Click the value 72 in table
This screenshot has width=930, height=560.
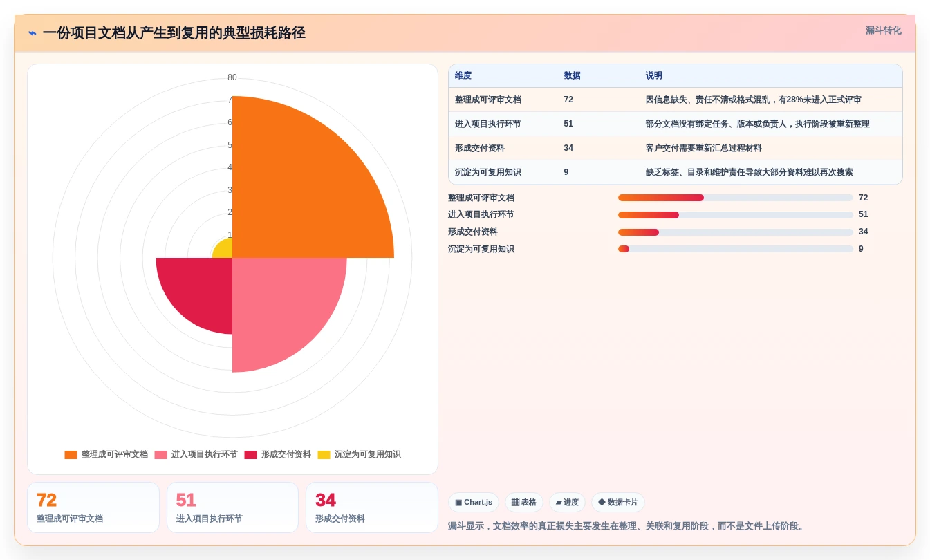[568, 100]
